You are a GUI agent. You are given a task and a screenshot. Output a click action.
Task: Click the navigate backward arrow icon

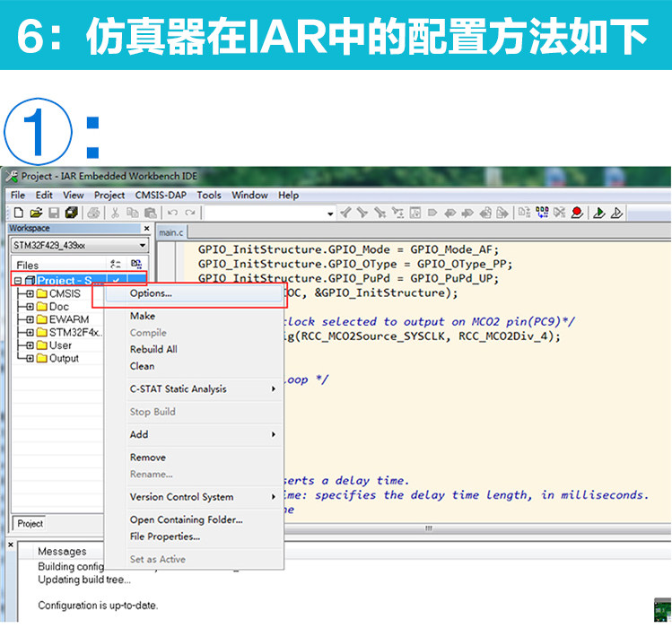click(x=485, y=213)
